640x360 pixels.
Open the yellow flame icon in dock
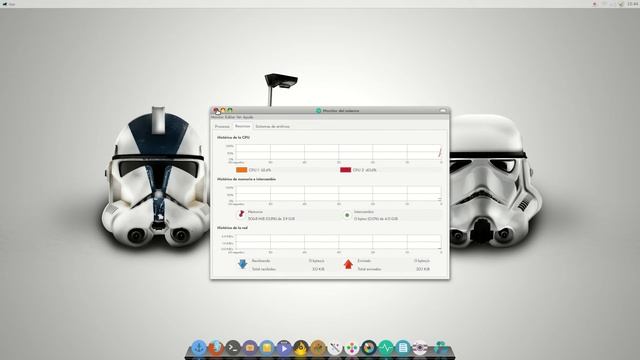tap(301, 347)
